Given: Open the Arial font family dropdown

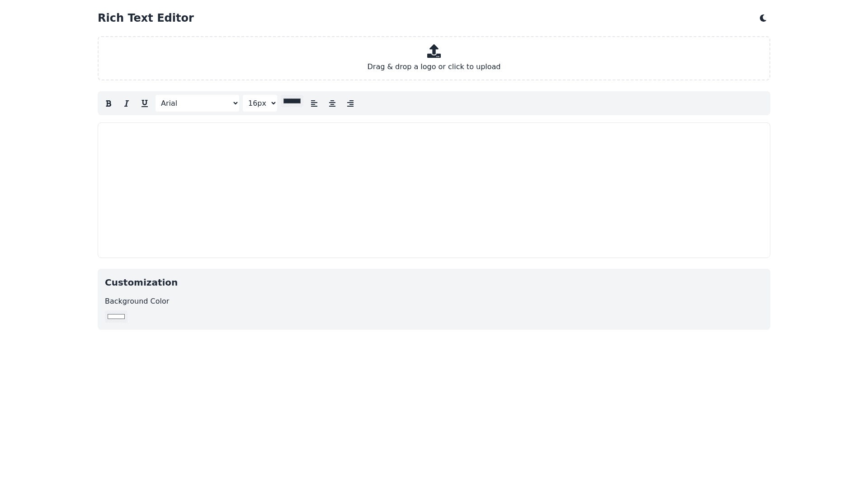Looking at the screenshot, I should 197,103.
